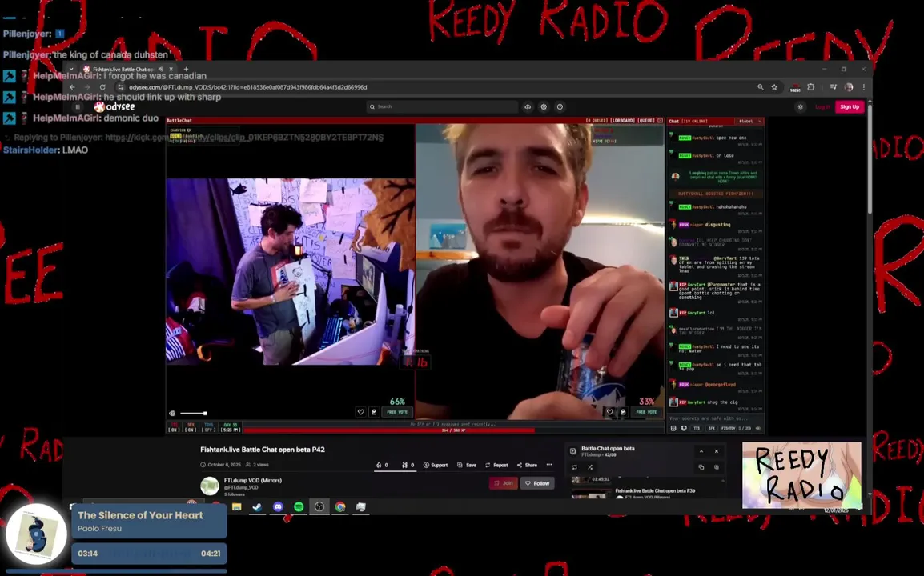This screenshot has height=576, width=924.
Task: Open the Odysee sidebar menu icon
Action: [77, 106]
